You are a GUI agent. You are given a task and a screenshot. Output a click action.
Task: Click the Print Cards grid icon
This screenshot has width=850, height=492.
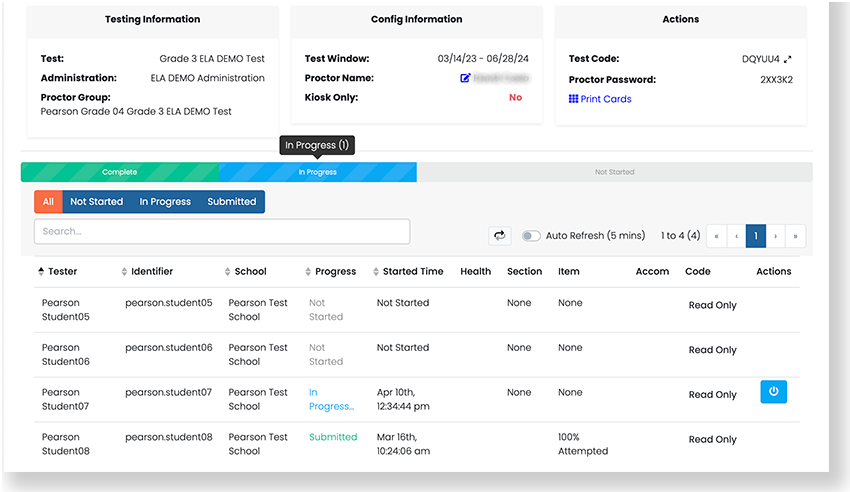pyautogui.click(x=573, y=99)
